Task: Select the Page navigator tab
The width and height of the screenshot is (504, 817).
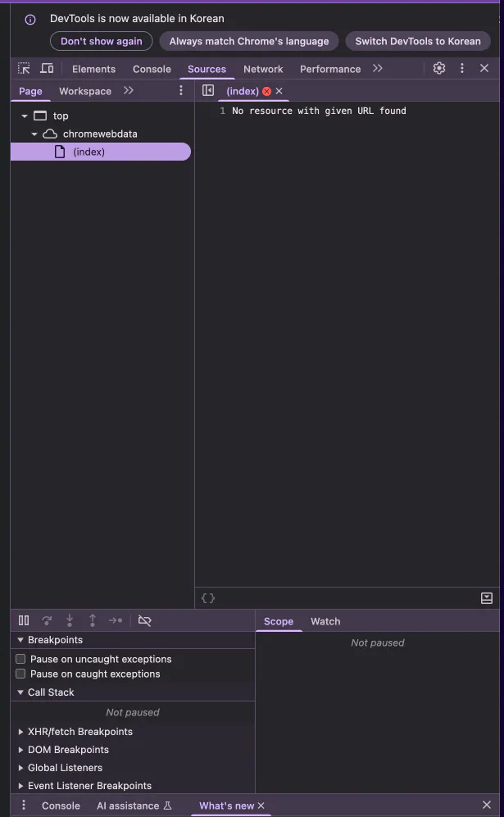Action: coord(30,91)
